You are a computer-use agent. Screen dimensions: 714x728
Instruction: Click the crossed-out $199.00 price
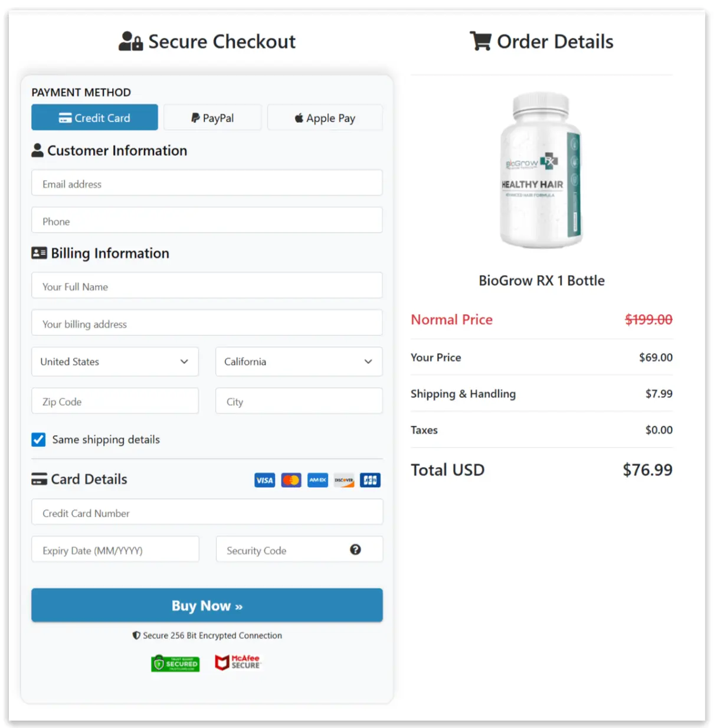[x=648, y=319]
